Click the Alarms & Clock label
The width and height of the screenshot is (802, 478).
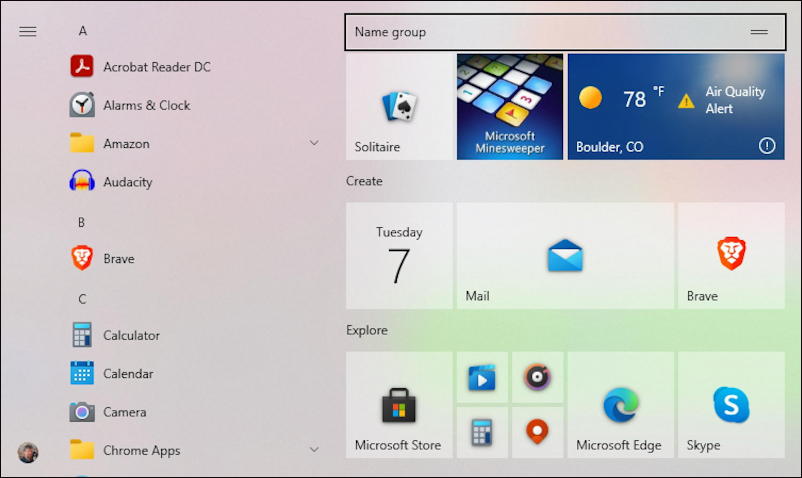click(147, 105)
